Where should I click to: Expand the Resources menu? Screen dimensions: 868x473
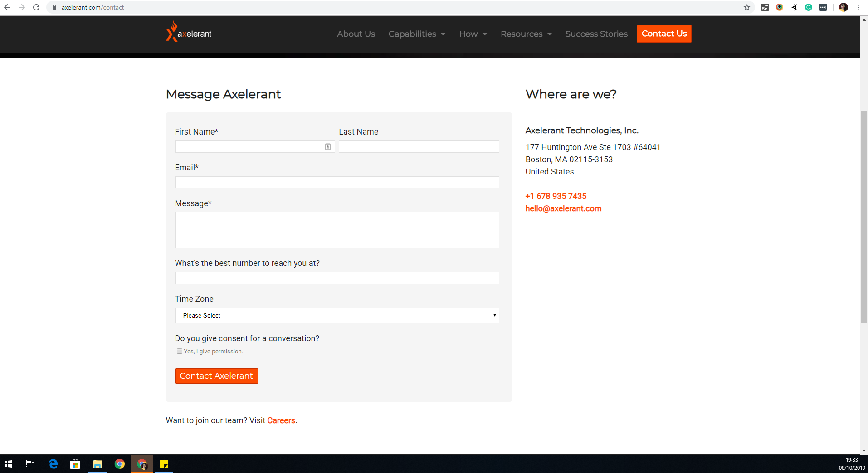tap(526, 34)
